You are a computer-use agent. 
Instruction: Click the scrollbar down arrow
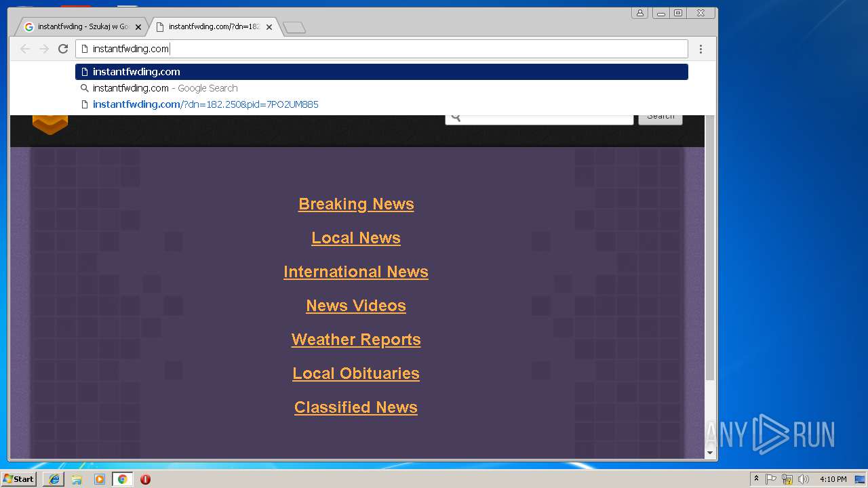tap(710, 453)
